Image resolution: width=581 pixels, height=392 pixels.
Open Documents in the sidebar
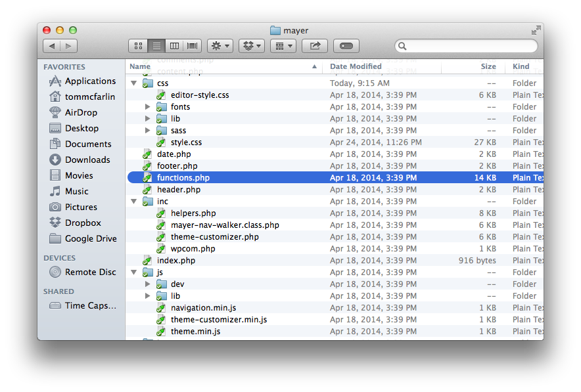coord(80,144)
